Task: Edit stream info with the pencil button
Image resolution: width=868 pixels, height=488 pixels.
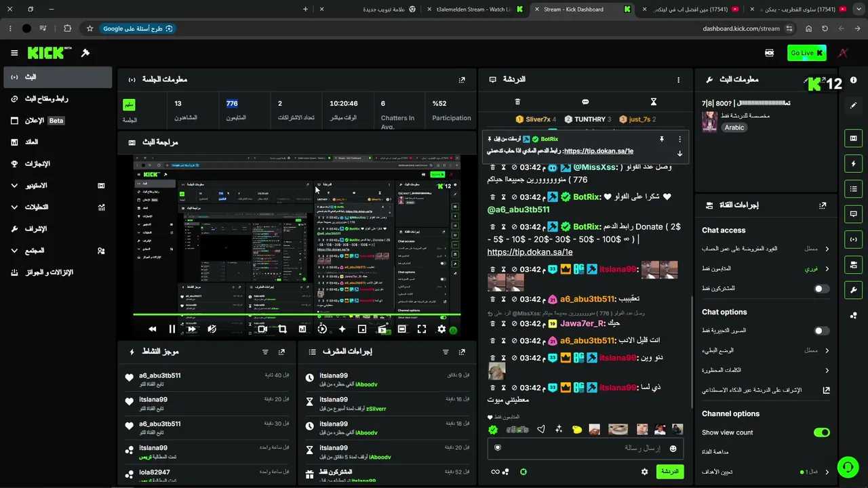Action: (853, 106)
